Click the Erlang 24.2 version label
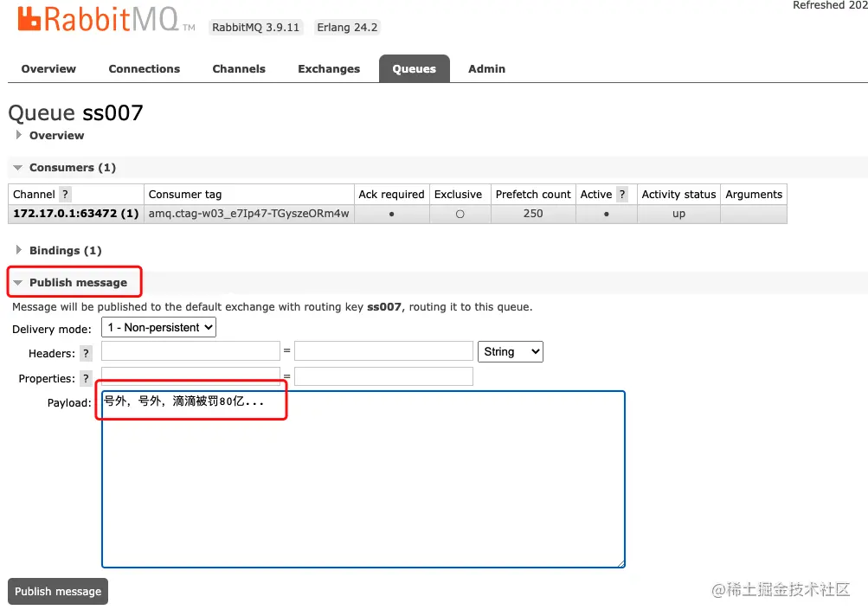This screenshot has height=616, width=868. click(347, 28)
